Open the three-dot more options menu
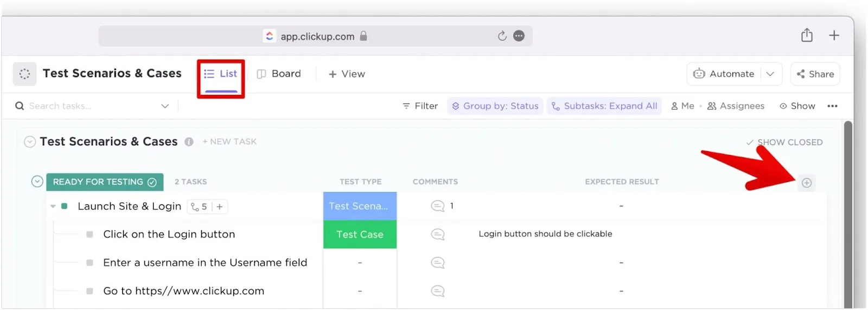The height and width of the screenshot is (310, 868). (x=832, y=106)
